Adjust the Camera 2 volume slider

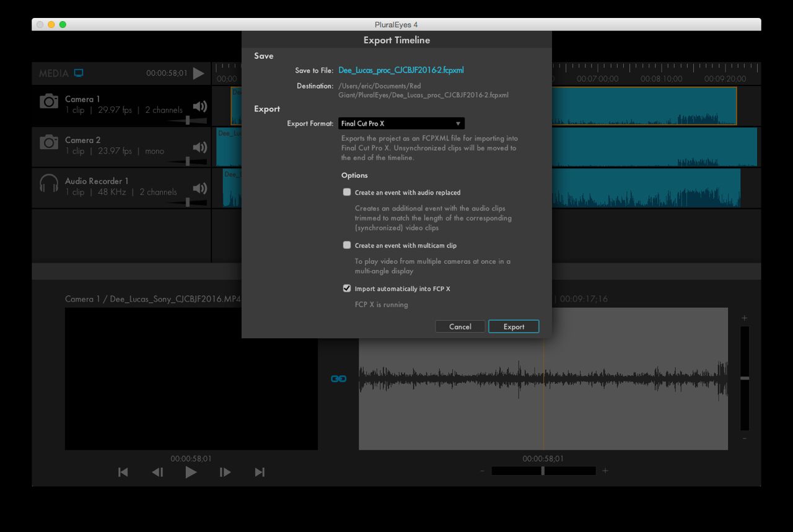click(x=188, y=161)
